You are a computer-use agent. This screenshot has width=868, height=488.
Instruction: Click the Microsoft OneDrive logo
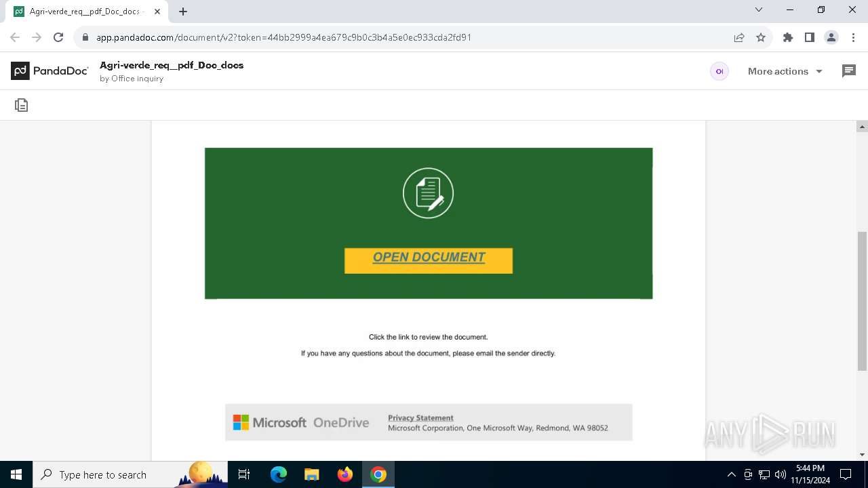tap(300, 422)
